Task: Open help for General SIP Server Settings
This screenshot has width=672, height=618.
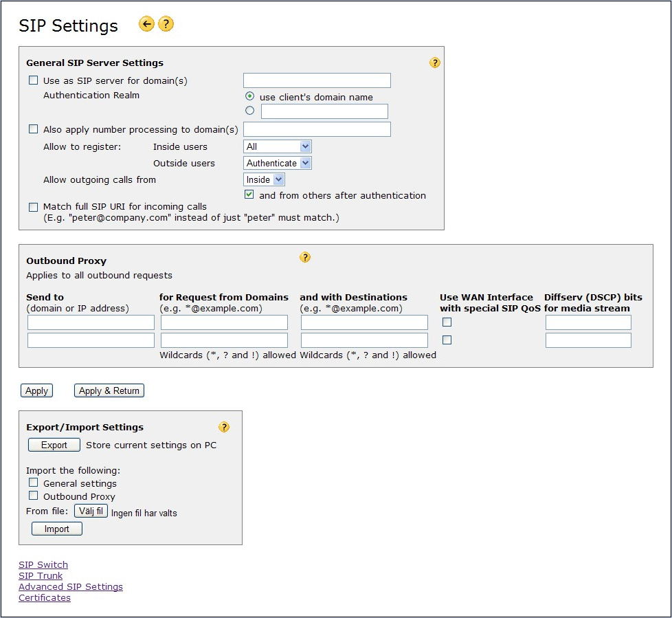Action: [x=435, y=63]
